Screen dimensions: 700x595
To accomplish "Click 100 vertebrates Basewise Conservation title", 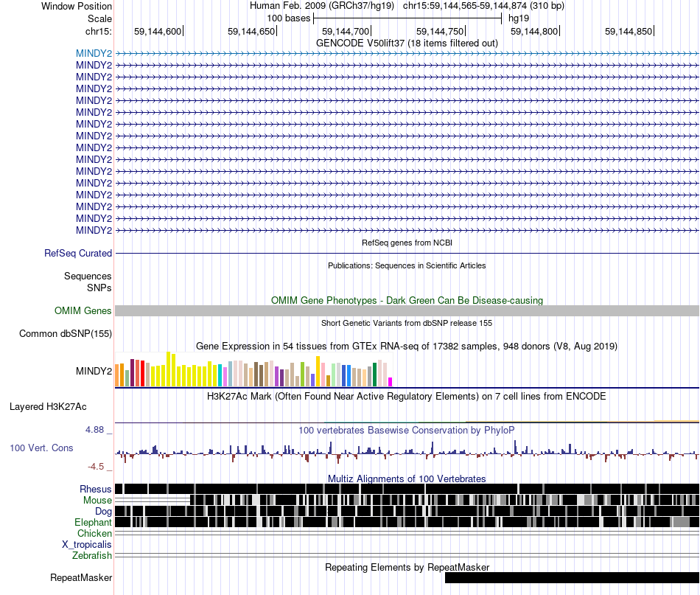I will point(407,430).
